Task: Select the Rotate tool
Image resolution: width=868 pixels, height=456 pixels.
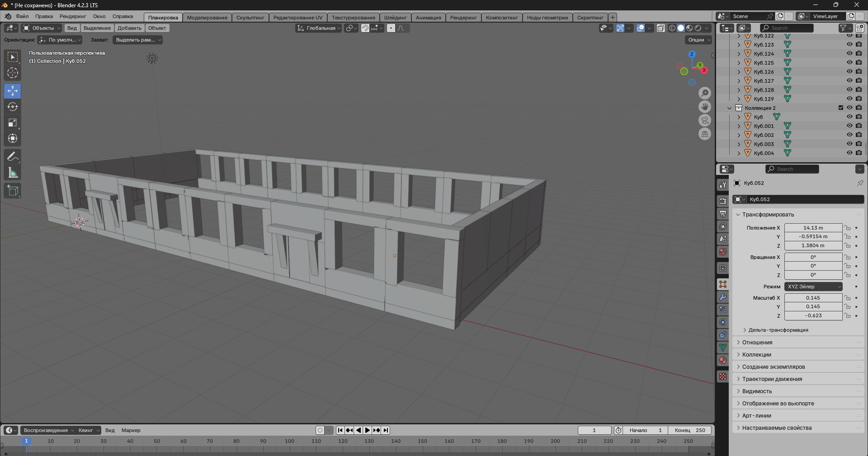Action: click(13, 107)
